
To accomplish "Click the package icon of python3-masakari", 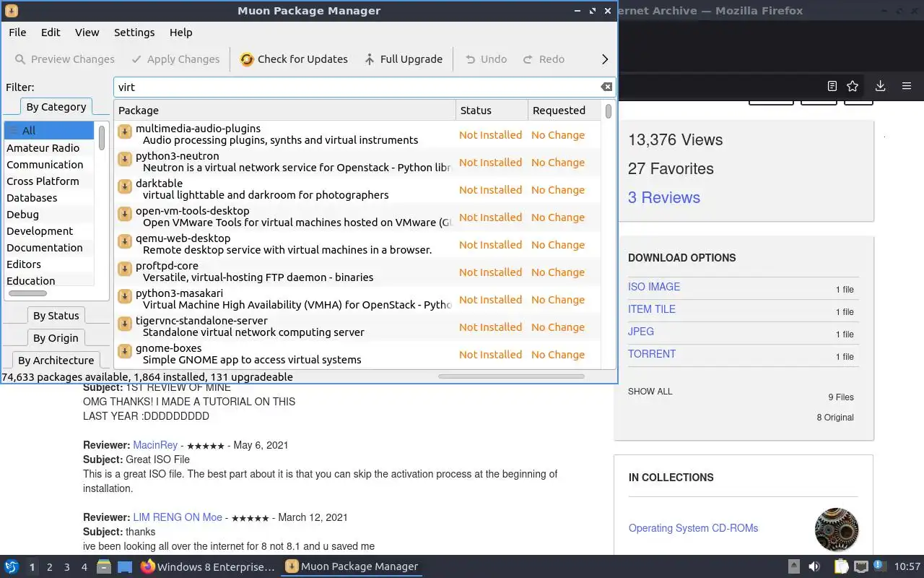I will pos(124,296).
